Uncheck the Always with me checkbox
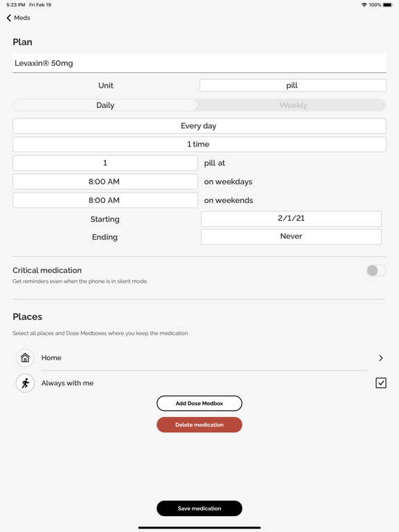The width and height of the screenshot is (399, 532). pos(381,383)
